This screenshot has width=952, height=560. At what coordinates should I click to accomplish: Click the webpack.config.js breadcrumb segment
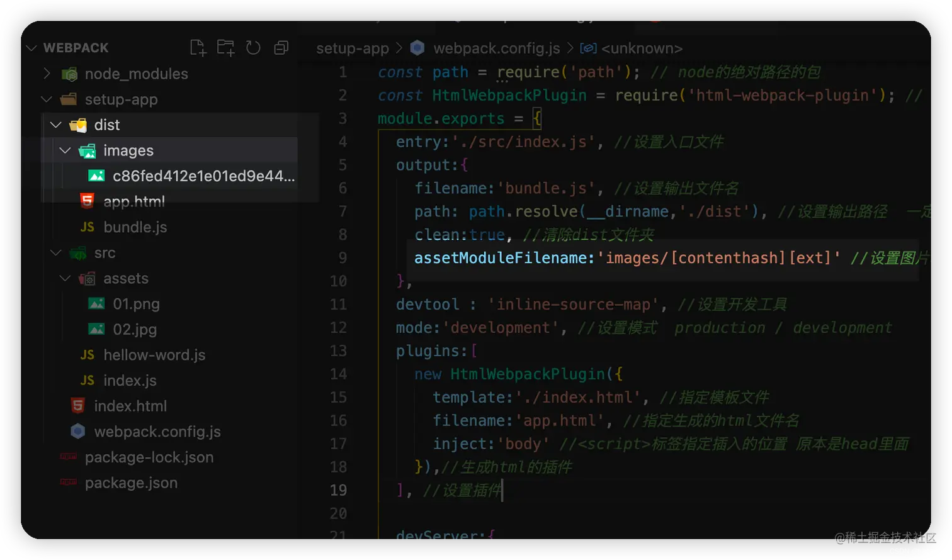click(x=497, y=48)
